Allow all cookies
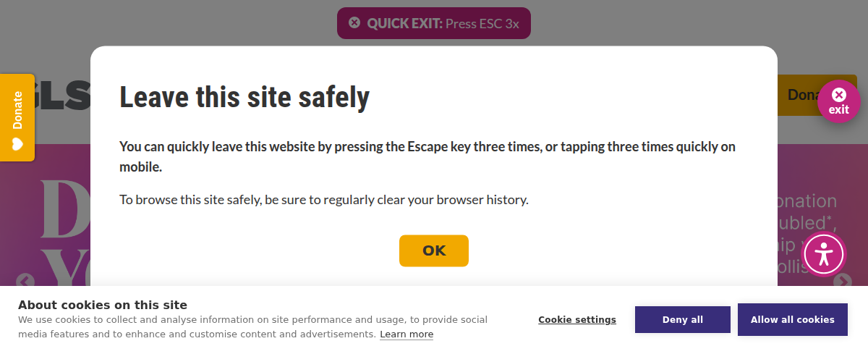Image resolution: width=868 pixels, height=354 pixels. click(x=792, y=319)
